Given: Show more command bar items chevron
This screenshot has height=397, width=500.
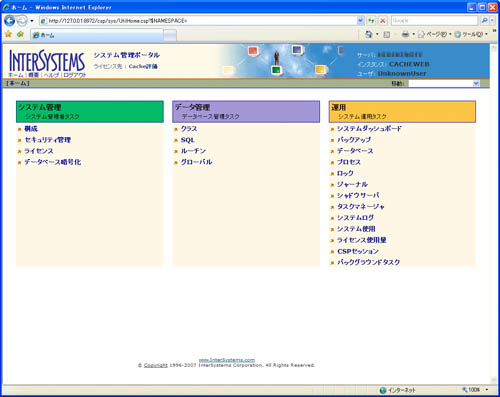Looking at the screenshot, I should [495, 31].
